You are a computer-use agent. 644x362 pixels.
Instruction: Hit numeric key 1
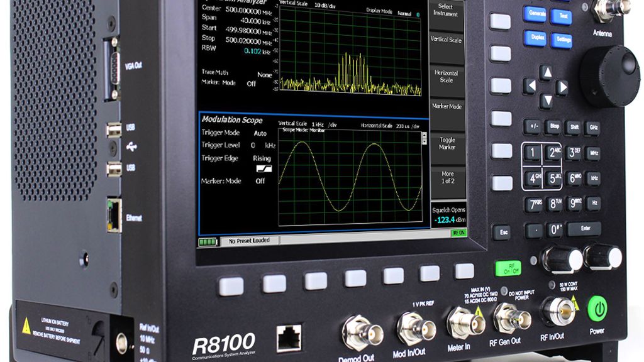[x=533, y=153]
